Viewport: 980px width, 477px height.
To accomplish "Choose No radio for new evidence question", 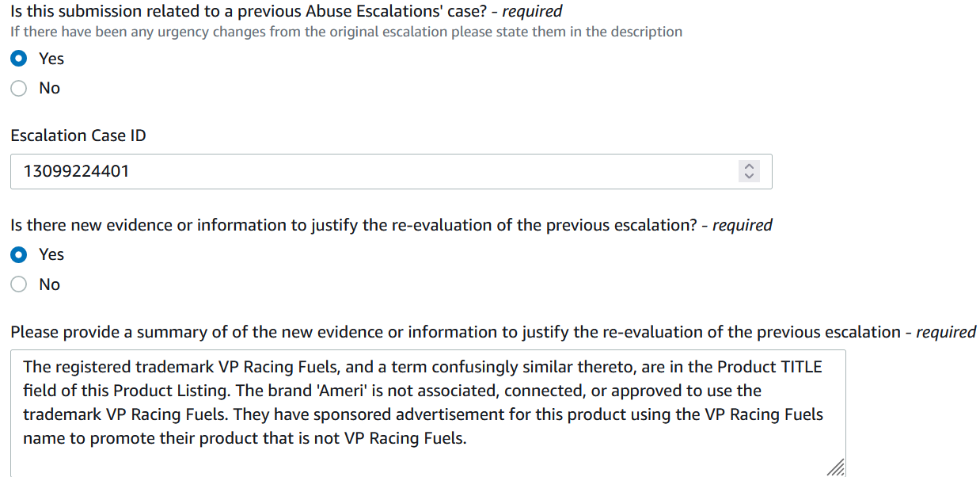I will tap(20, 284).
